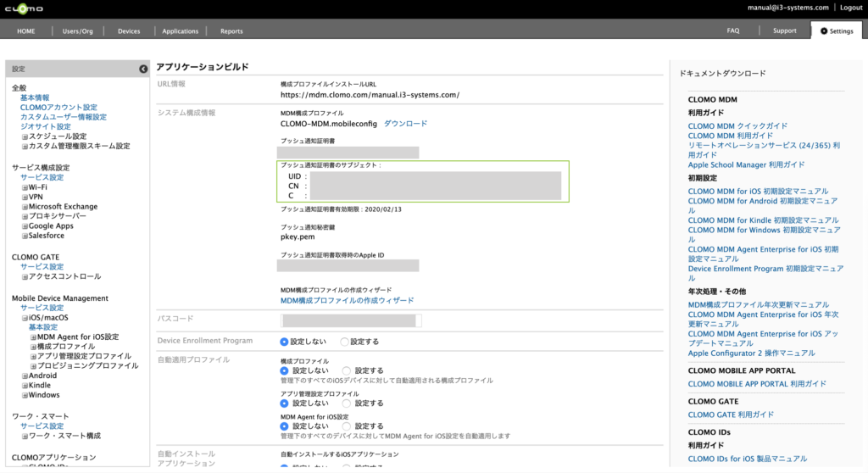Image resolution: width=868 pixels, height=473 pixels.
Task: Select 設定しない for 構成プロファイル
Action: [285, 371]
